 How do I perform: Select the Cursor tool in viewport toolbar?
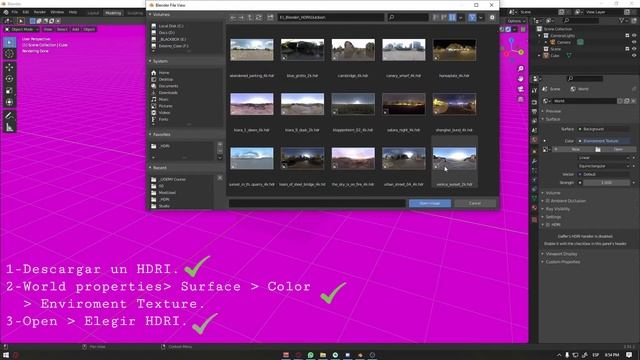click(9, 53)
